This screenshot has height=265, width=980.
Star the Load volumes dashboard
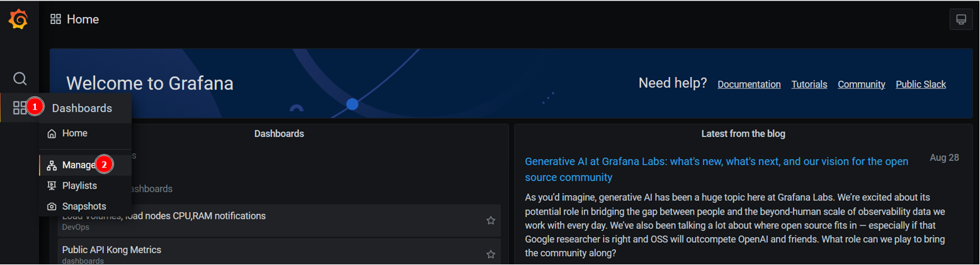coord(491,220)
